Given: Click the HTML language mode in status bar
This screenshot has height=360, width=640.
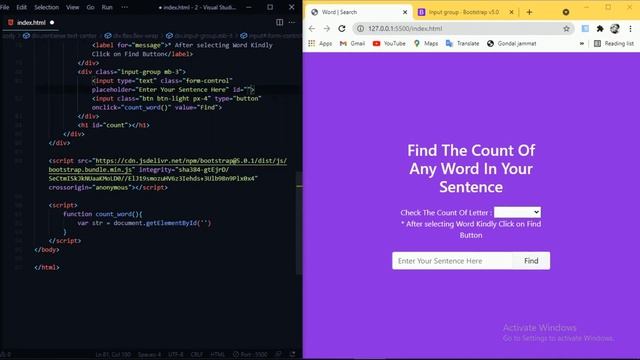Looking at the screenshot, I should tap(218, 354).
